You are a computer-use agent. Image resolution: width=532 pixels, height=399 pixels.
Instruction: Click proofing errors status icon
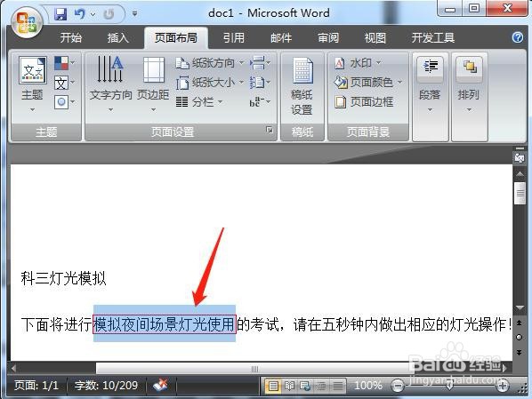pos(160,386)
